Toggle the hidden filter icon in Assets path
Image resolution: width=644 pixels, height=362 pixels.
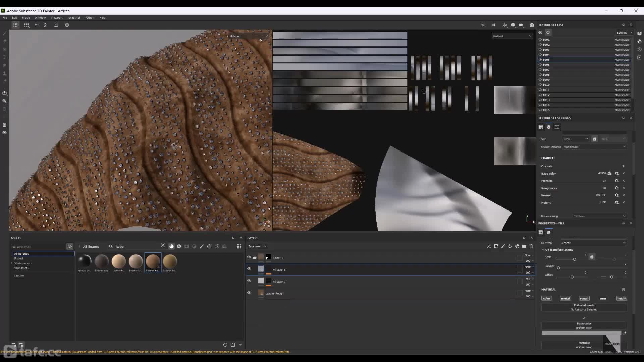70,246
